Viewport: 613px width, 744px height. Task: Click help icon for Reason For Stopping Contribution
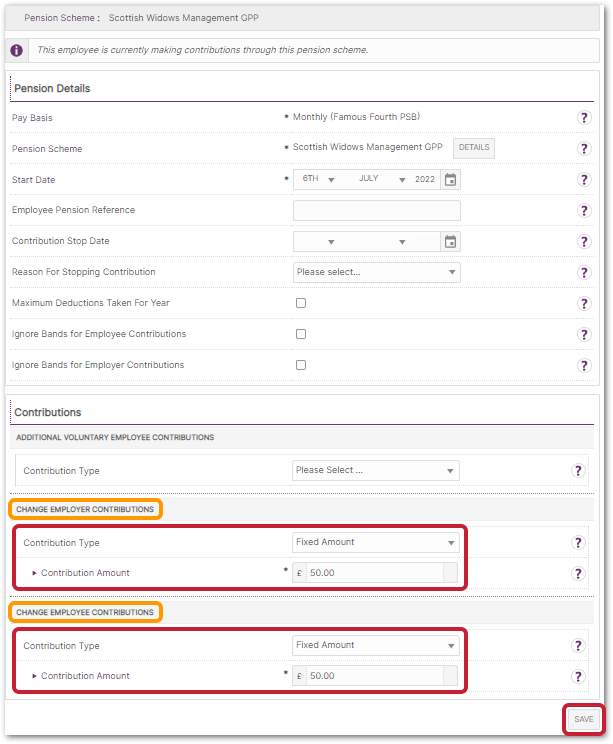pos(584,273)
